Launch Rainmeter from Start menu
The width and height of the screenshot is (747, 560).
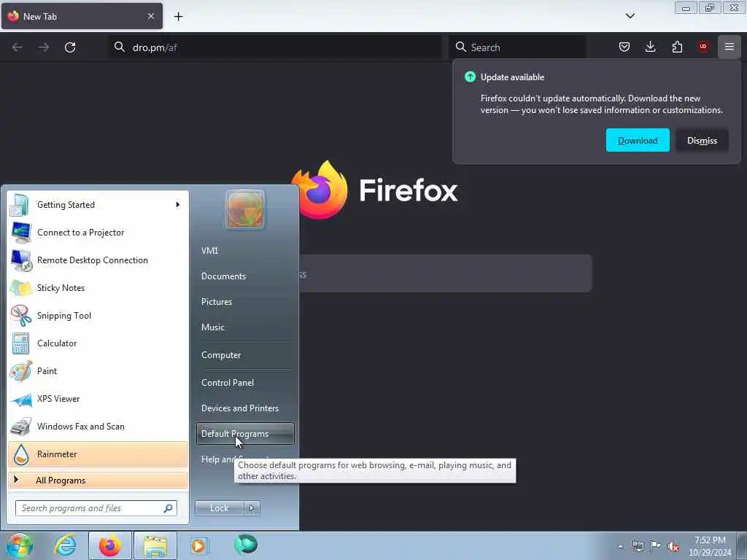click(97, 454)
